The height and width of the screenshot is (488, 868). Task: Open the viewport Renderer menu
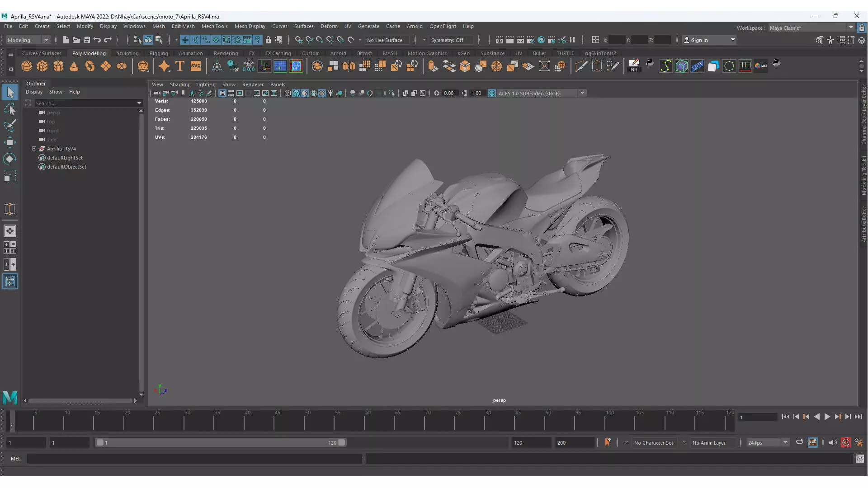pyautogui.click(x=253, y=84)
